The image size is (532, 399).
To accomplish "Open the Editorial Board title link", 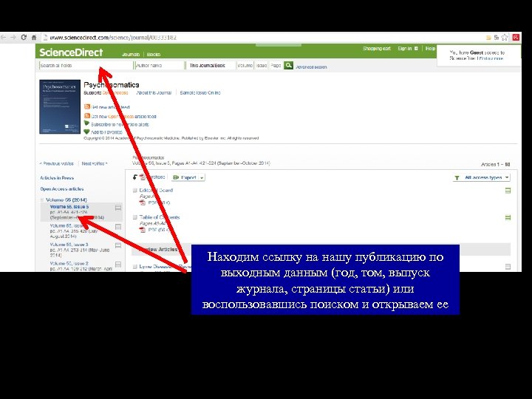I will pos(156,191).
